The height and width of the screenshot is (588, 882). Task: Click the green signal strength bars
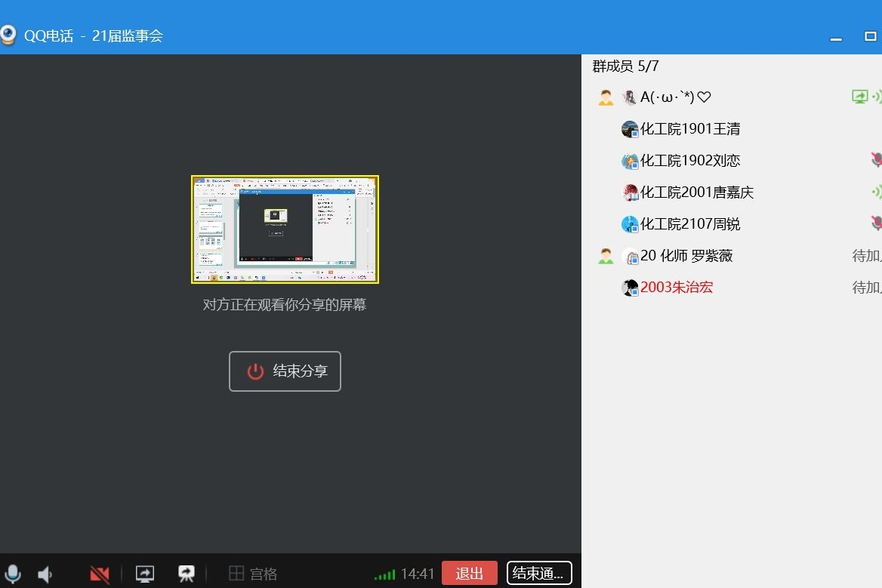tap(384, 575)
